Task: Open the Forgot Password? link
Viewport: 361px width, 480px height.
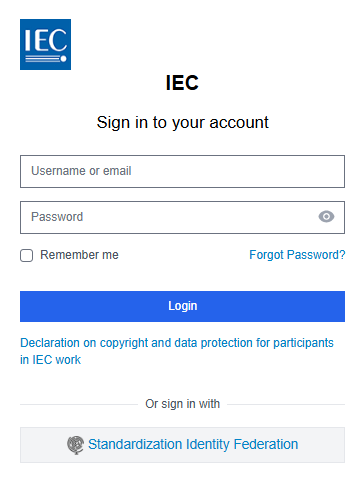Action: coord(297,255)
